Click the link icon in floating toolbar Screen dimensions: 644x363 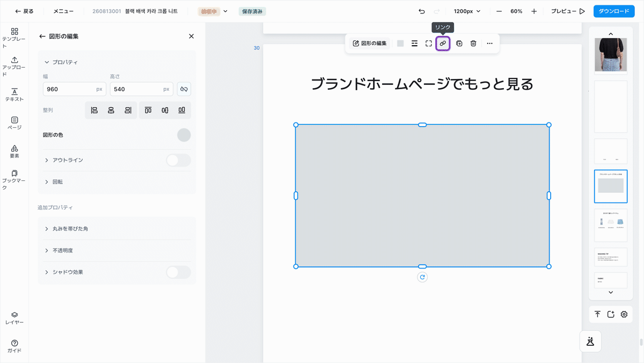(x=443, y=43)
